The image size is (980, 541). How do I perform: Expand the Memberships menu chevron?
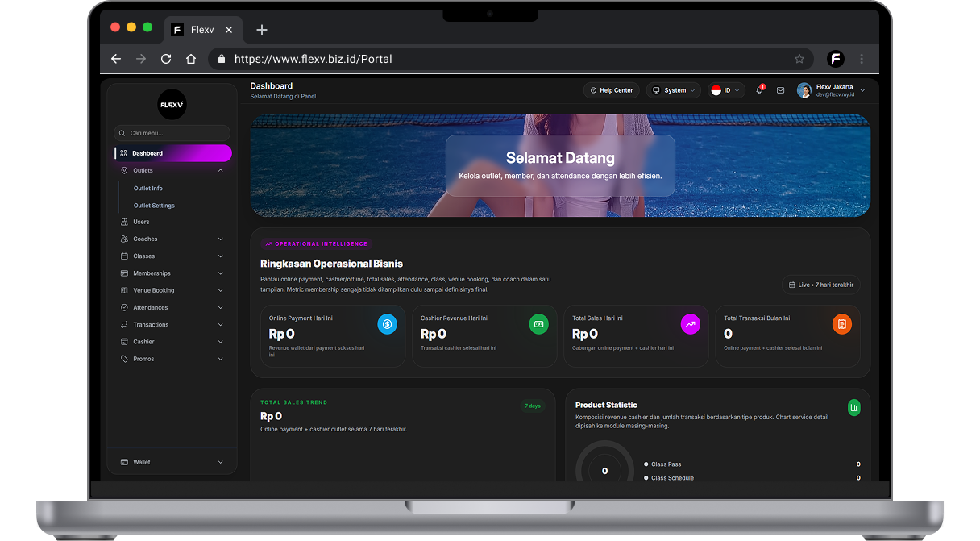click(221, 273)
